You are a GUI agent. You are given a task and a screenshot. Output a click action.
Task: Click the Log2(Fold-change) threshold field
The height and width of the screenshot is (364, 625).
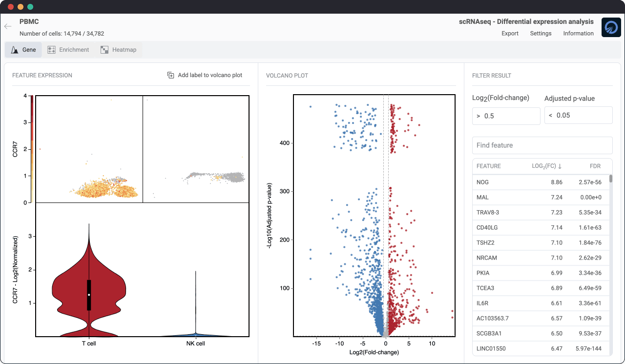(x=506, y=116)
